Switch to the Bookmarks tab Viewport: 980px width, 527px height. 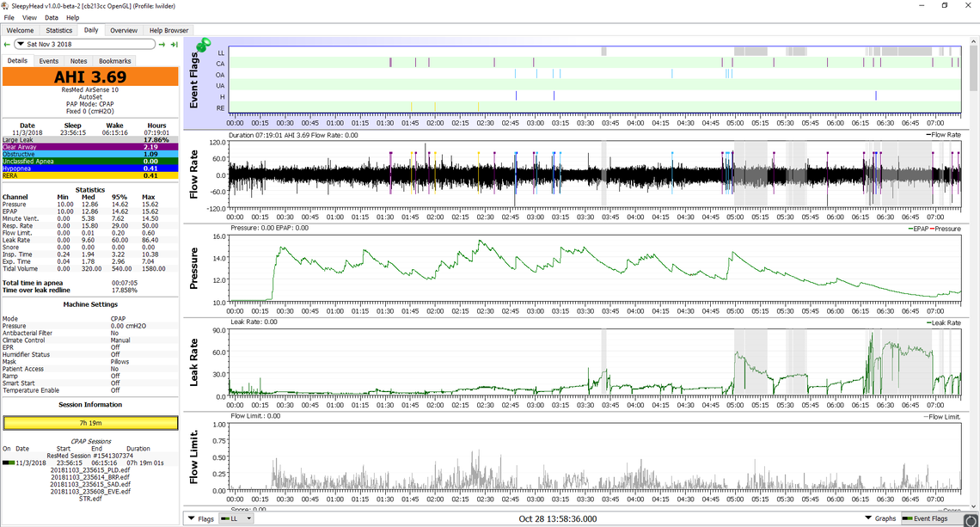(114, 61)
